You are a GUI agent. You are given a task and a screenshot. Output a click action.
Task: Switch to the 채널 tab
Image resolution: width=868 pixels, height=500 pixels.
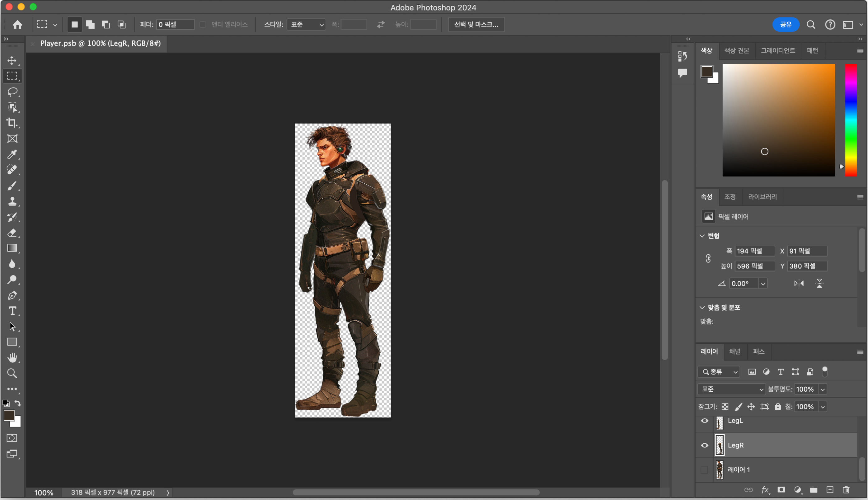pyautogui.click(x=734, y=351)
